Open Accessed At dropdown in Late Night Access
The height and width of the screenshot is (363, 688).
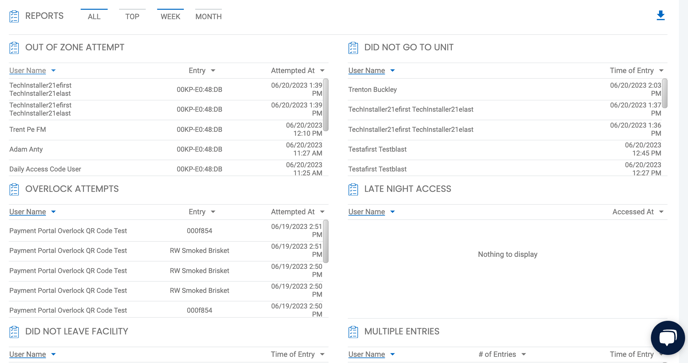tap(661, 212)
